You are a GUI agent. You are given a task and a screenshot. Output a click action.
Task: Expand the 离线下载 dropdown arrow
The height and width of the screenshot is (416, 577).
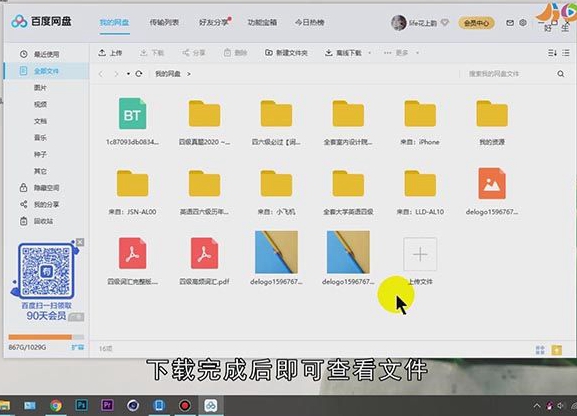click(369, 53)
